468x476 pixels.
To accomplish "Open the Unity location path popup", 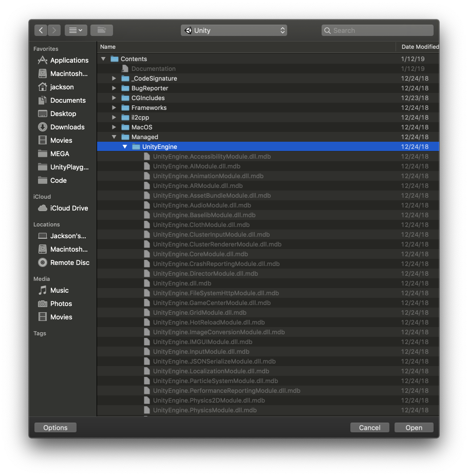I will (x=234, y=30).
